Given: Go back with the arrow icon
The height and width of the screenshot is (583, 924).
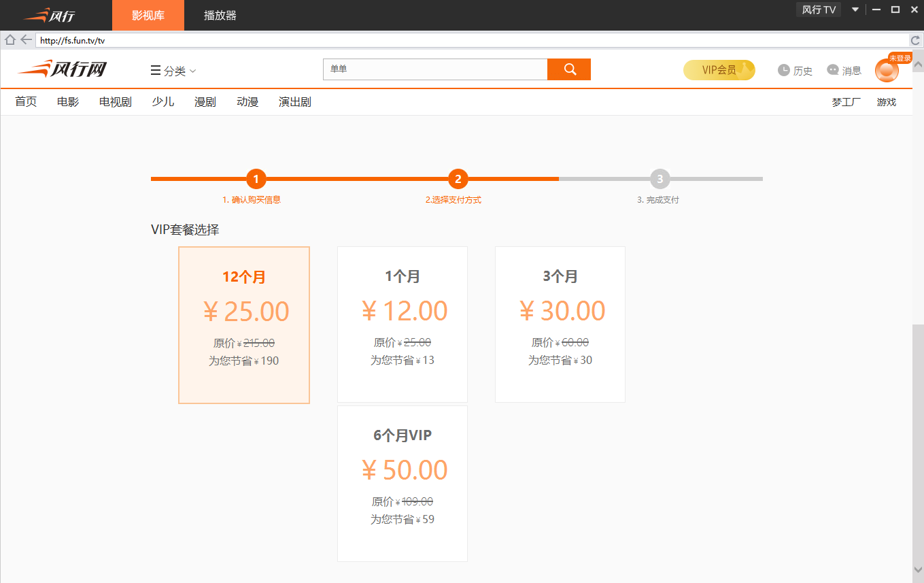Looking at the screenshot, I should [26, 40].
